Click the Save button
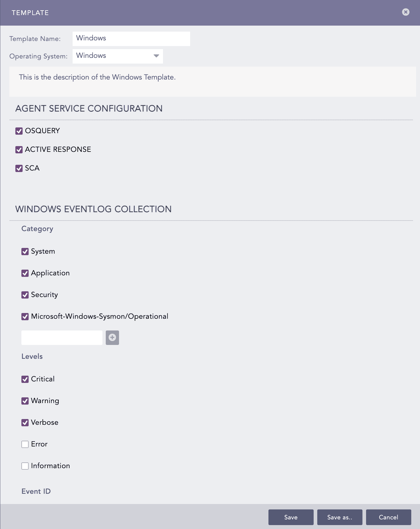The height and width of the screenshot is (529, 420). tap(291, 517)
